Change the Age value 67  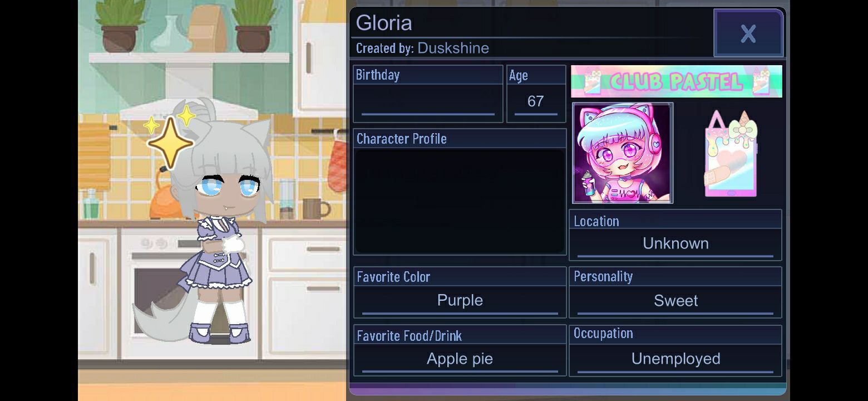click(x=536, y=101)
